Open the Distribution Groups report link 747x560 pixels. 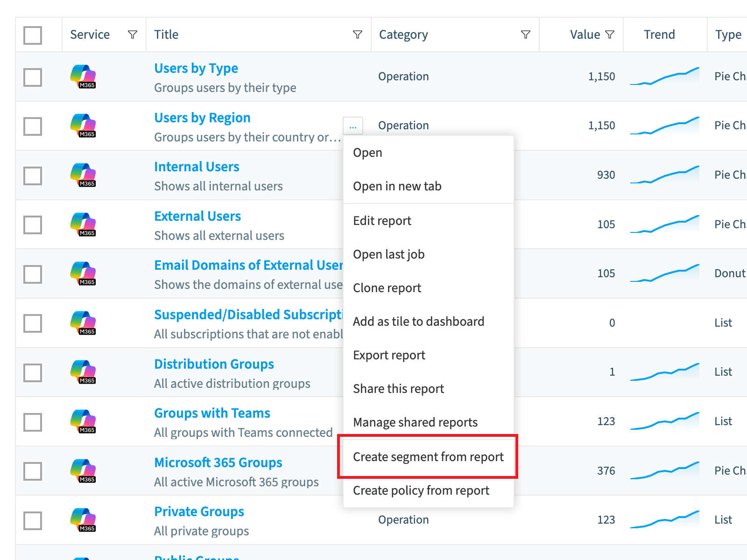click(214, 364)
